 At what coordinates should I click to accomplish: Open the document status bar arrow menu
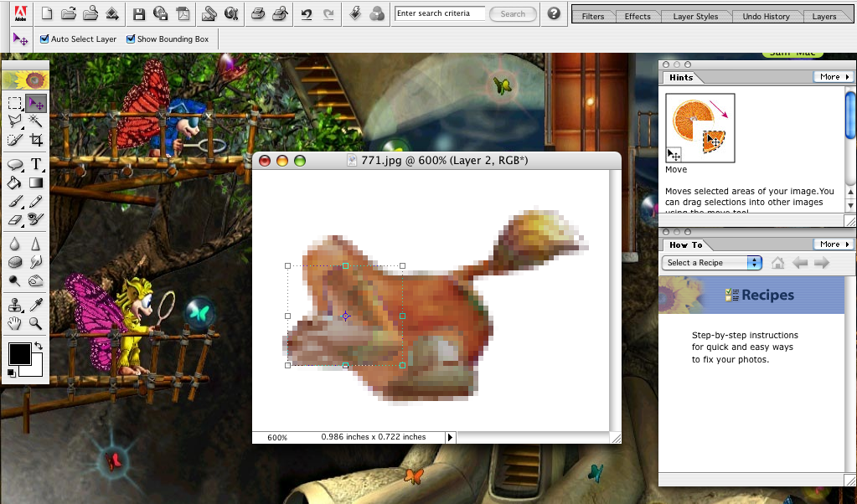click(x=451, y=437)
